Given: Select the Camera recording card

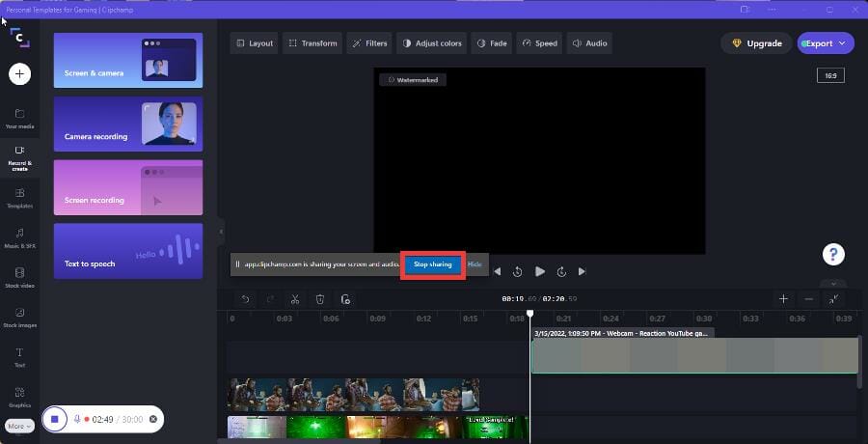Looking at the screenshot, I should tap(128, 124).
